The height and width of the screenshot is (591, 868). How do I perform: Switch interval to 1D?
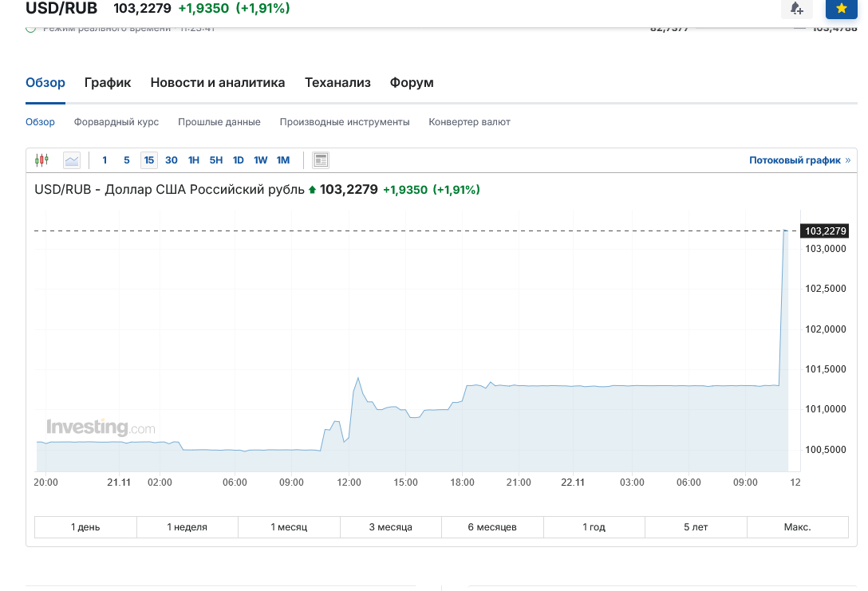click(x=239, y=160)
